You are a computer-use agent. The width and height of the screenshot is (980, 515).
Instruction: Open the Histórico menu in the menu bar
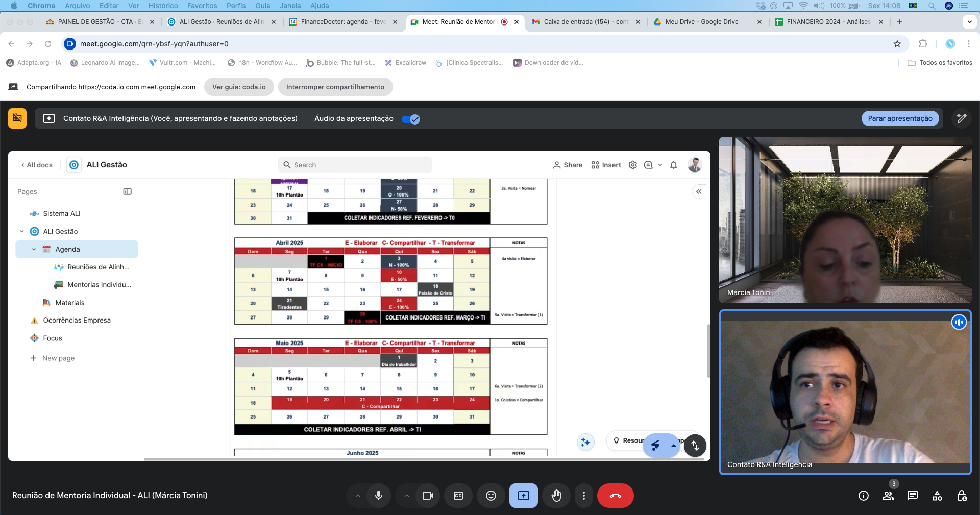[x=163, y=6]
